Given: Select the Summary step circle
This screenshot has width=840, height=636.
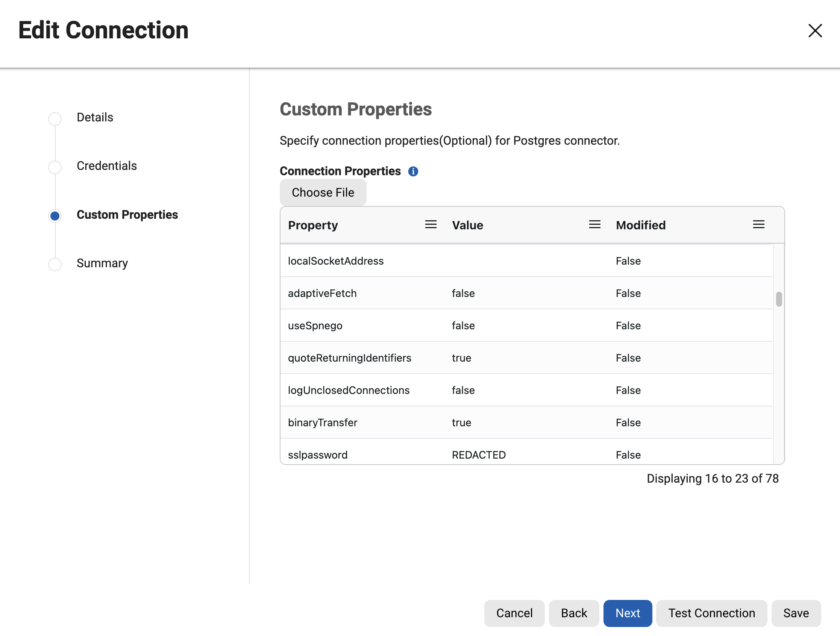Looking at the screenshot, I should pos(55,264).
